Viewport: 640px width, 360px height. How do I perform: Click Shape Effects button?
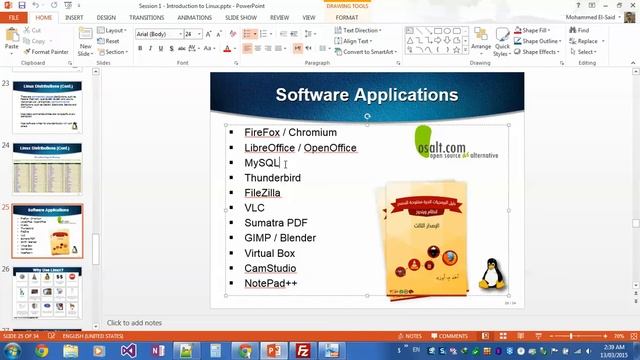(537, 52)
